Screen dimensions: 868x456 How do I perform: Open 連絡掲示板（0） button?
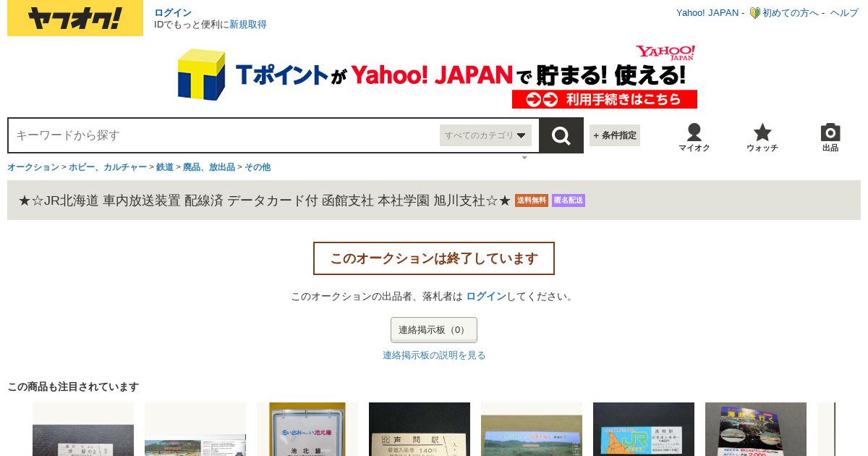[434, 330]
